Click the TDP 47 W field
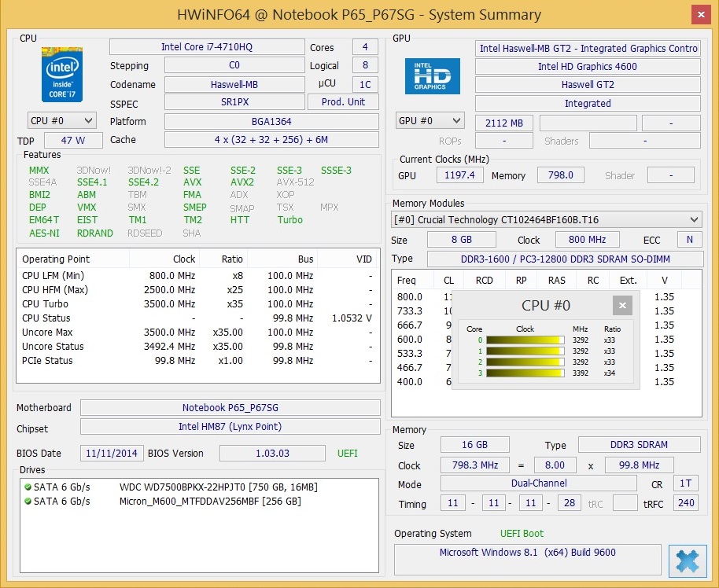The width and height of the screenshot is (719, 588). [x=73, y=141]
